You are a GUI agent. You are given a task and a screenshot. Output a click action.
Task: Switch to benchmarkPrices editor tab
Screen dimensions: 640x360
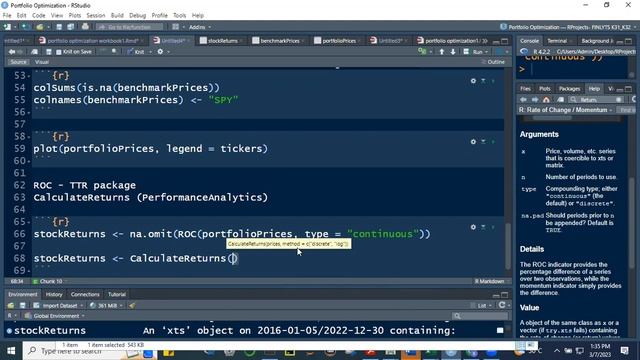tap(280, 41)
